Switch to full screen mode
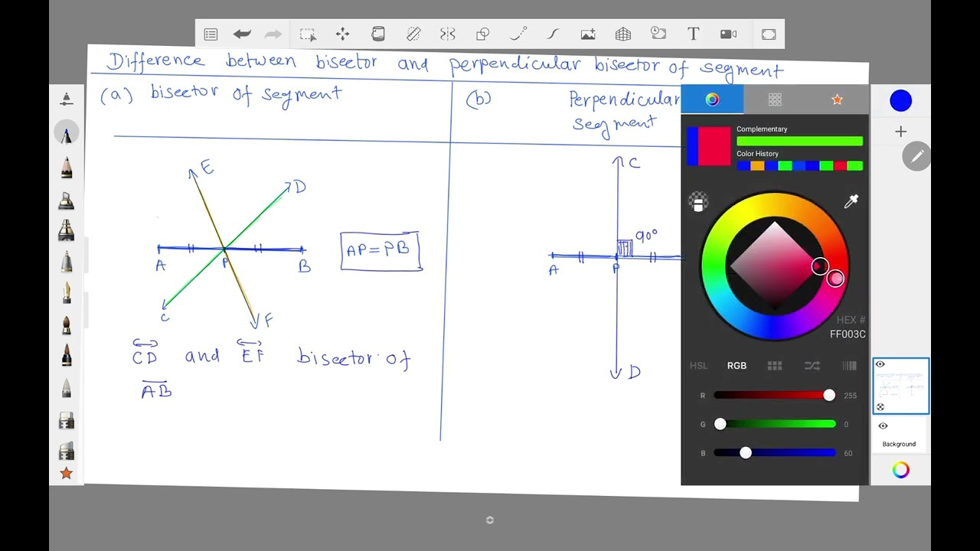This screenshot has width=980, height=551. coord(769,34)
